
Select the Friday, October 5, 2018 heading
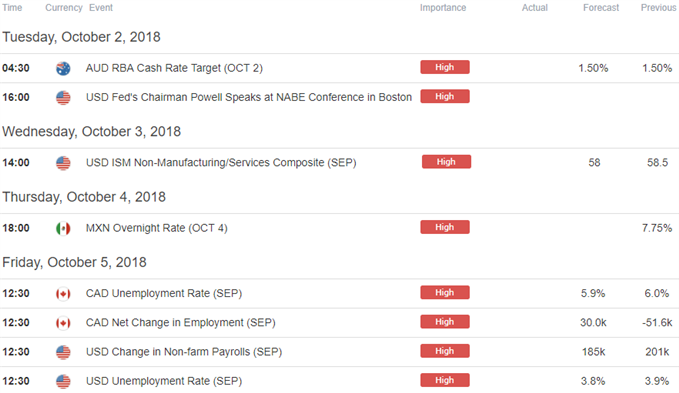pyautogui.click(x=74, y=262)
